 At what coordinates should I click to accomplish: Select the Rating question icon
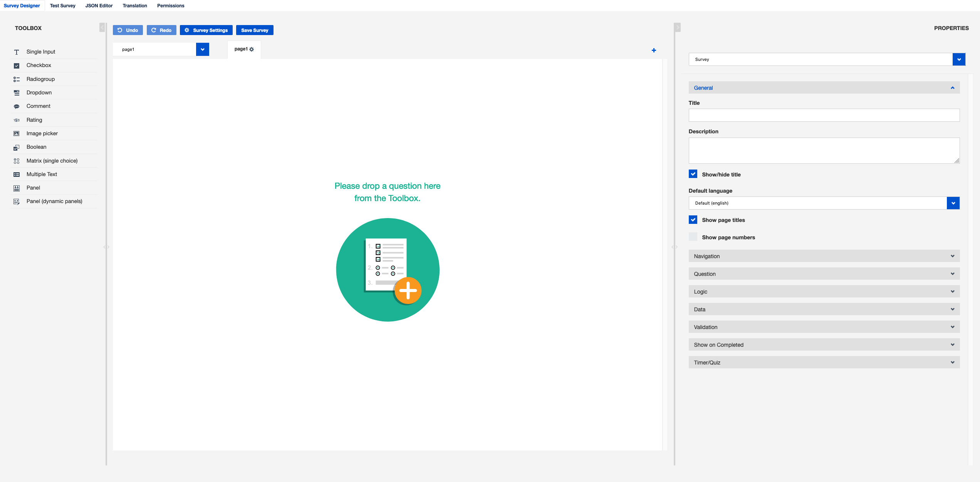point(17,120)
